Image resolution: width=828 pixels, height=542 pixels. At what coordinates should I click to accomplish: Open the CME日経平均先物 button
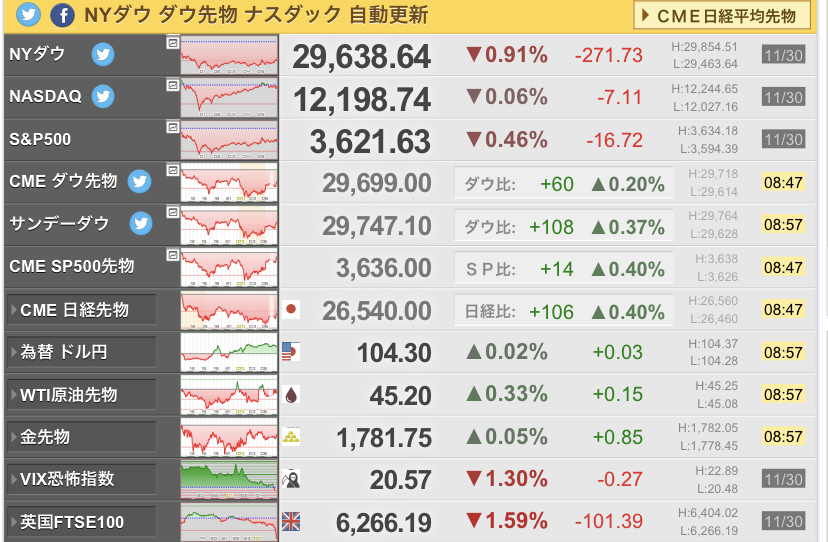tap(722, 16)
